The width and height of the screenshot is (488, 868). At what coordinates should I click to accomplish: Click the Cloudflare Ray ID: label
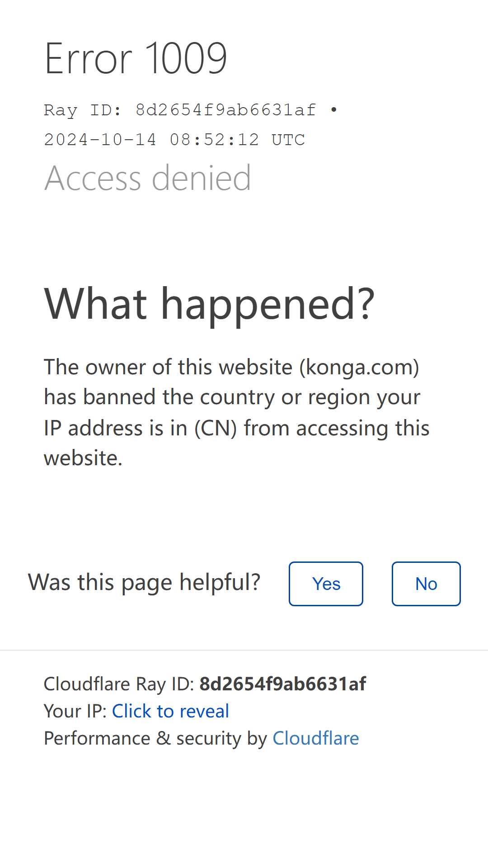[119, 684]
